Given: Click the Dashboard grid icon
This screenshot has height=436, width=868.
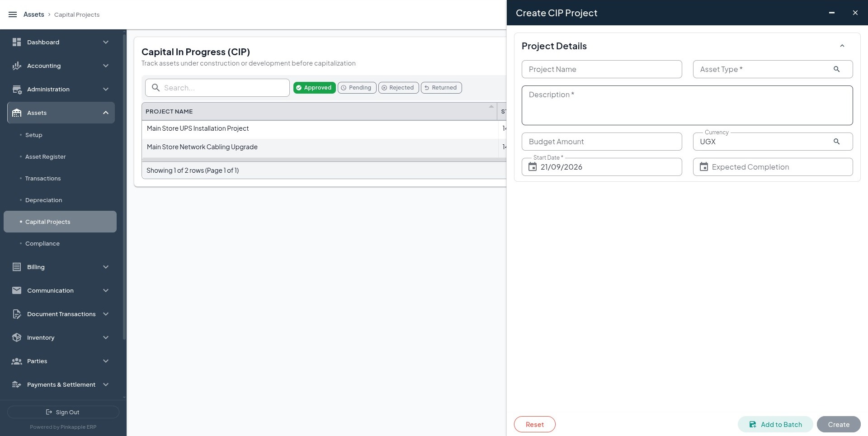Looking at the screenshot, I should pos(17,42).
